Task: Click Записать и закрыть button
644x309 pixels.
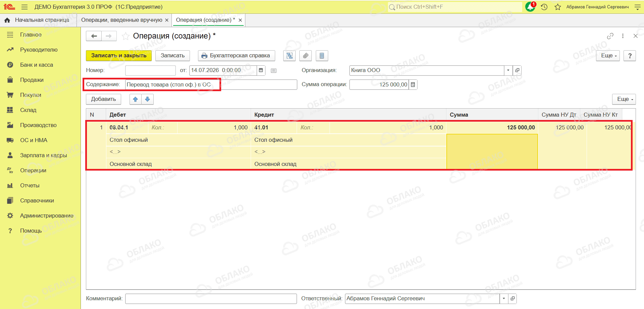Action: (119, 56)
